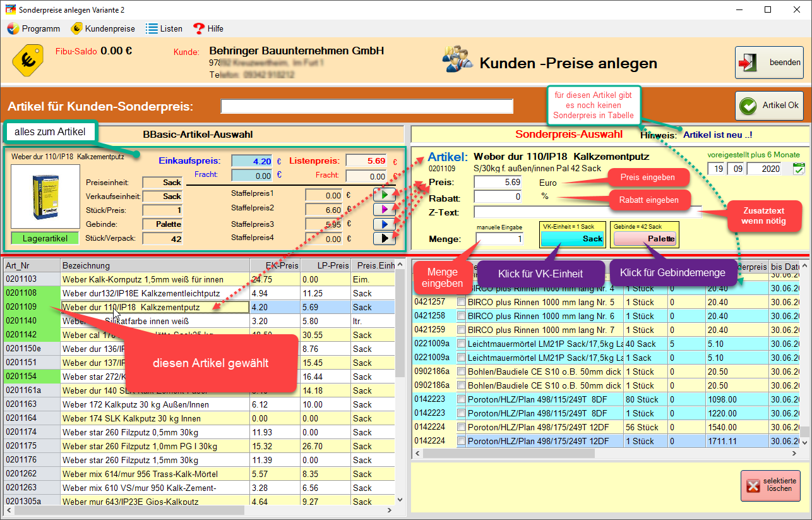This screenshot has width=812, height=520.
Task: Open the Programm menu
Action: coord(33,28)
